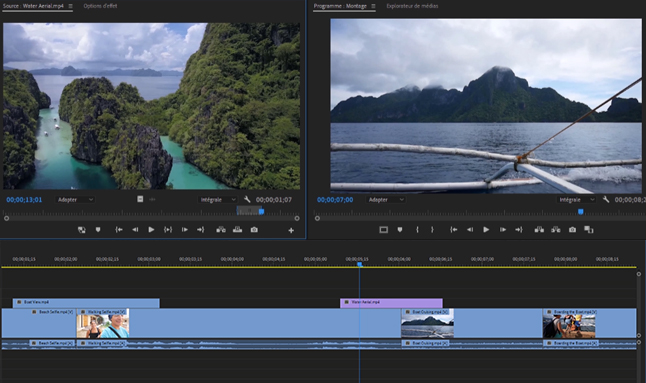Export a frame from the Source monitor
This screenshot has height=383, width=646.
tap(254, 230)
